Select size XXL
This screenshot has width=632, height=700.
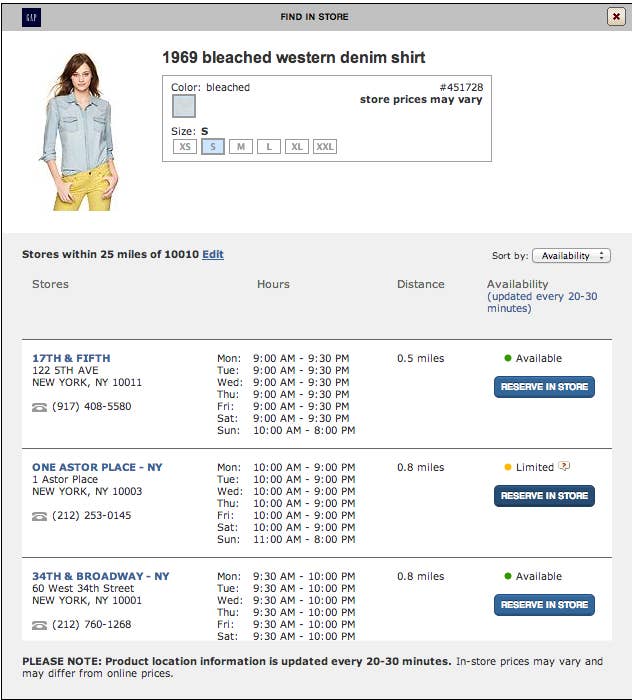click(325, 147)
